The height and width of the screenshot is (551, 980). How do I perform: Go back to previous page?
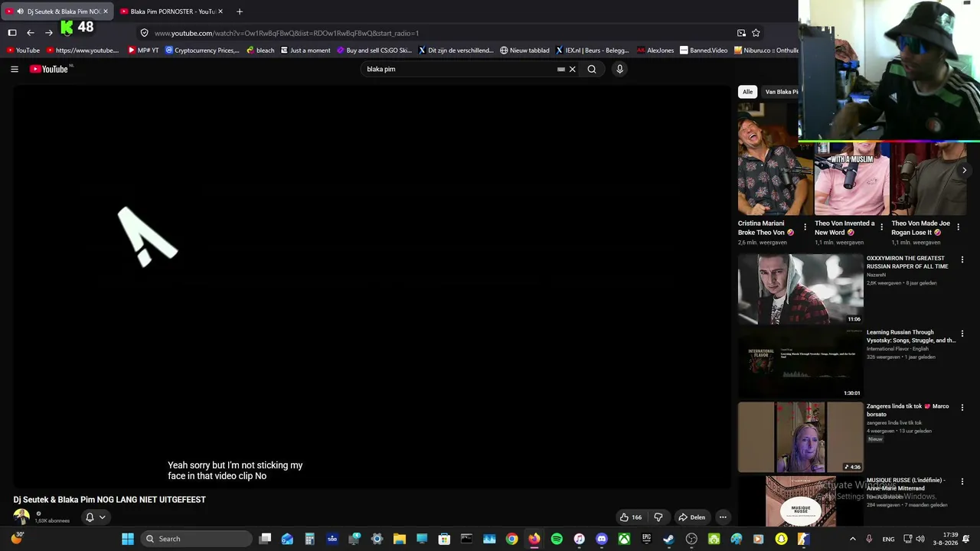(x=31, y=33)
